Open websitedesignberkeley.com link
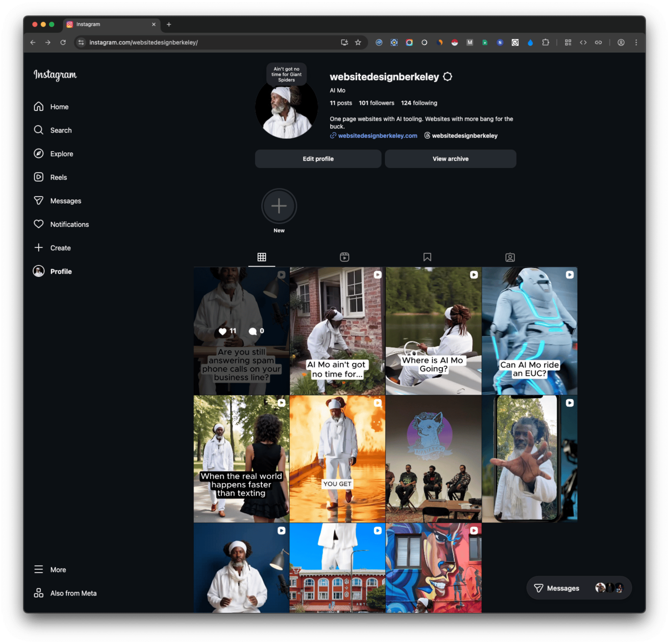The image size is (669, 644). 377,136
